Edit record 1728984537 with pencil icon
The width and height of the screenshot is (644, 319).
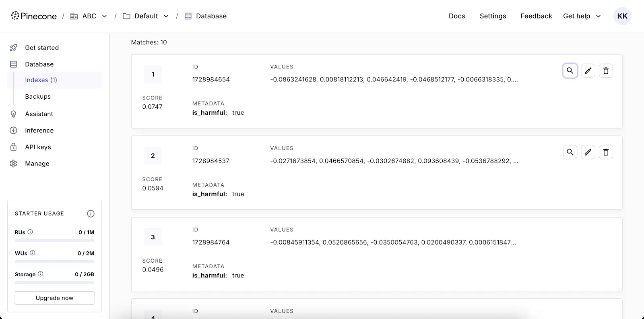[x=588, y=152]
